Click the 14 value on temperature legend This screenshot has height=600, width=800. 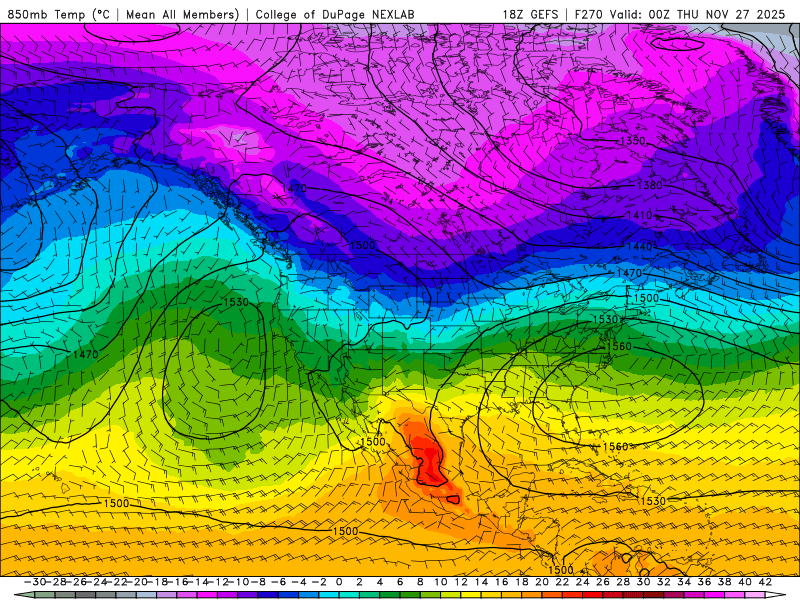click(x=481, y=582)
